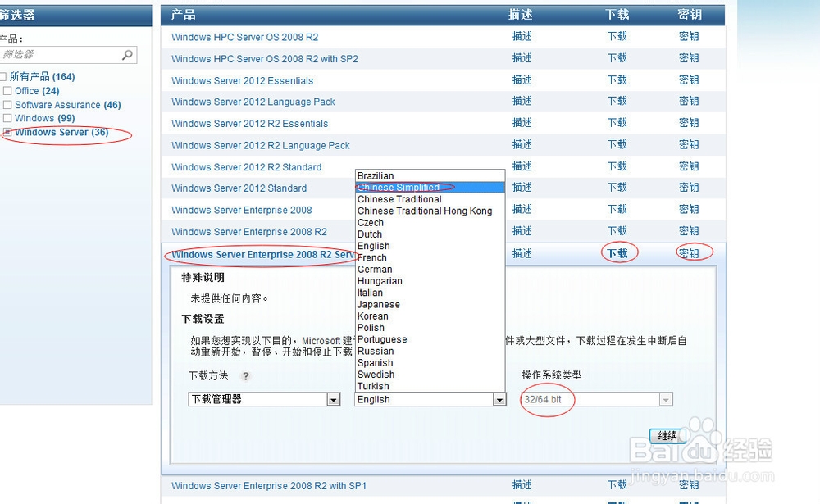Click the circled 下载 download link
The image size is (820, 504).
617,253
